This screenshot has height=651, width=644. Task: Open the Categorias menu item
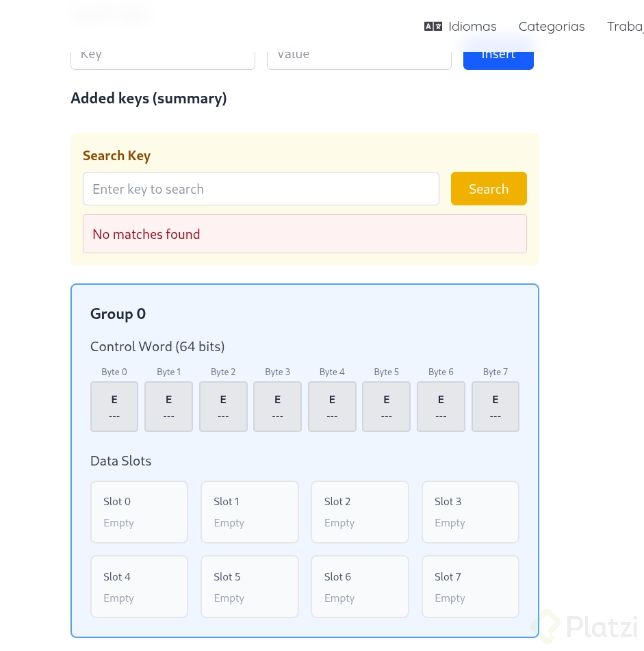coord(551,27)
